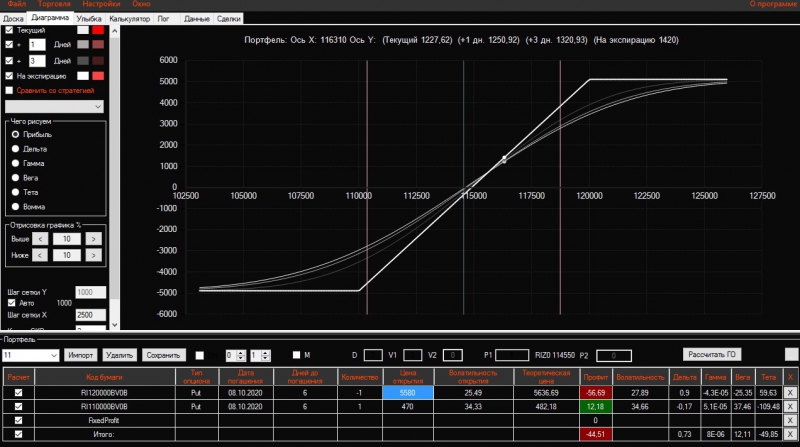Click the right arrow next to Выше
Screen dimensions: 800x447
[93, 239]
